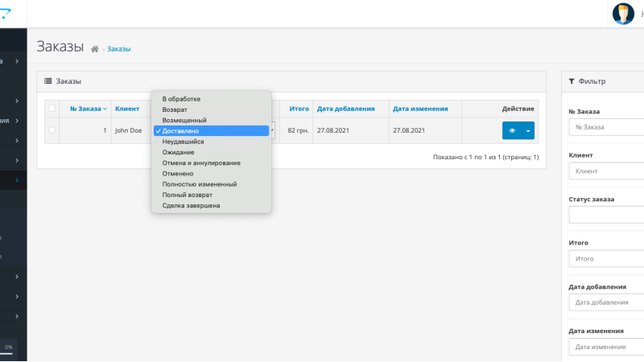Open the 'Статус заказа' filter dropdown
Screen dimensions: 644x362
606,215
